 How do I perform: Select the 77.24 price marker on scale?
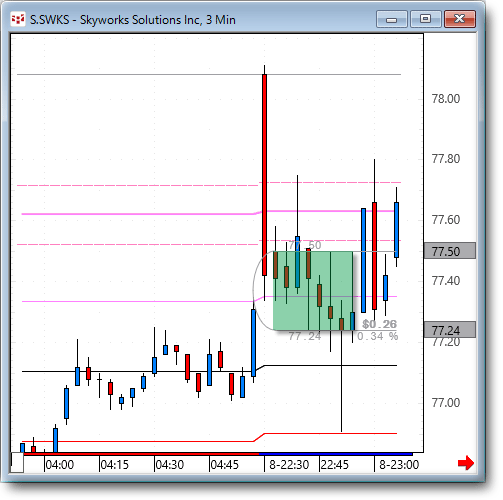pos(449,330)
